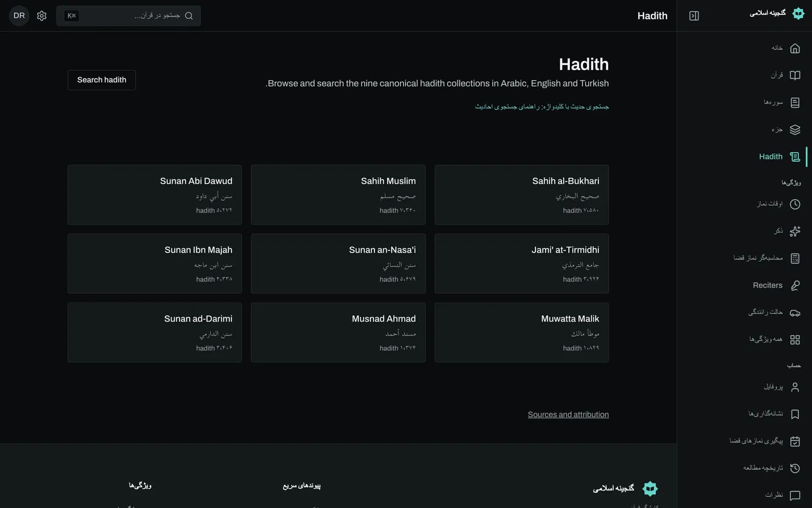Open Sunan an-Nasa'i collection card
Viewport: 812px width, 508px height.
pyautogui.click(x=338, y=264)
